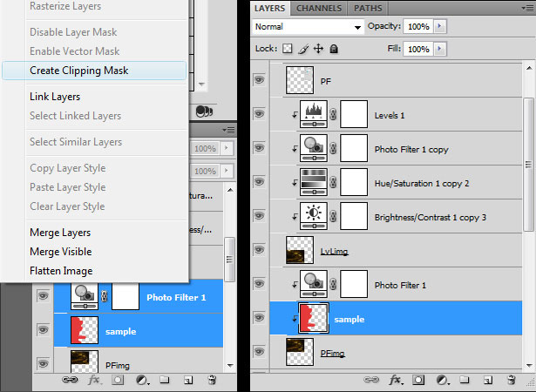Screen dimensions: 536x392
Task: Click fx layer style icon, right panel
Action: click(395, 380)
